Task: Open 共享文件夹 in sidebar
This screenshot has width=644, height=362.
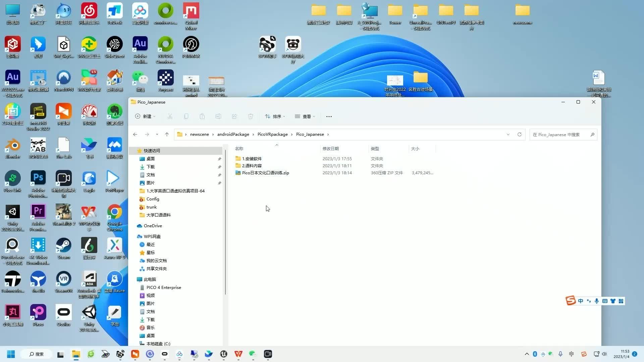Action: tap(156, 269)
